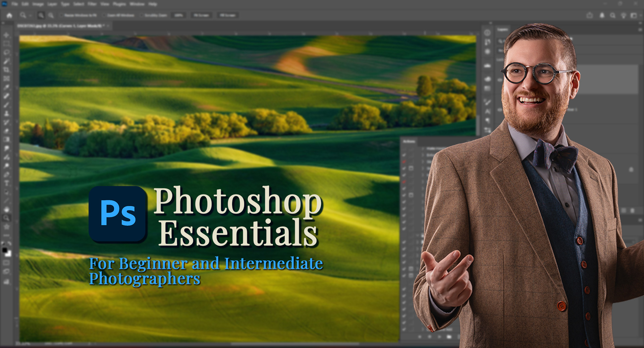Screen dimensions: 644x348
Task: Select the History Brush tool
Action: 6,122
